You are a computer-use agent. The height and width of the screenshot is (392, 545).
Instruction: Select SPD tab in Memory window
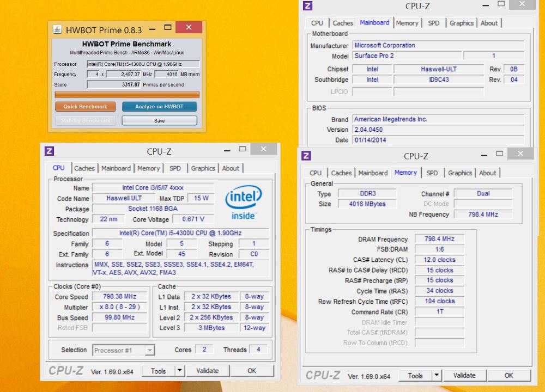(x=432, y=173)
